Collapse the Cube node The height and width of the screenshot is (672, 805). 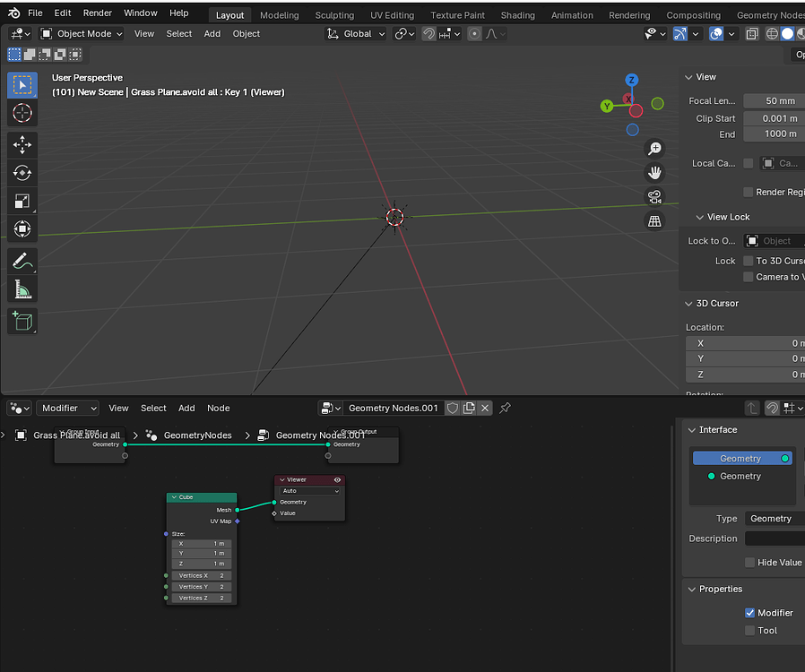click(x=174, y=497)
